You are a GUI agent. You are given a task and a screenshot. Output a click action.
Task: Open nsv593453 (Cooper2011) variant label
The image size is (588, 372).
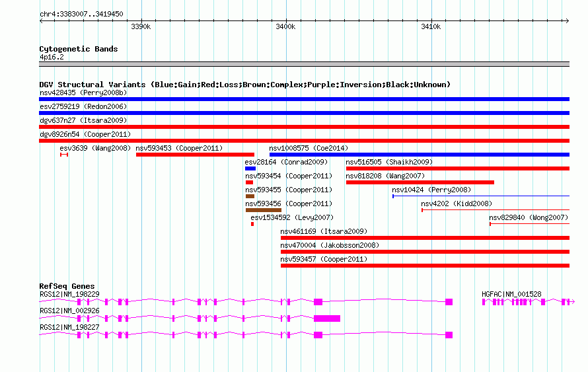tap(179, 148)
